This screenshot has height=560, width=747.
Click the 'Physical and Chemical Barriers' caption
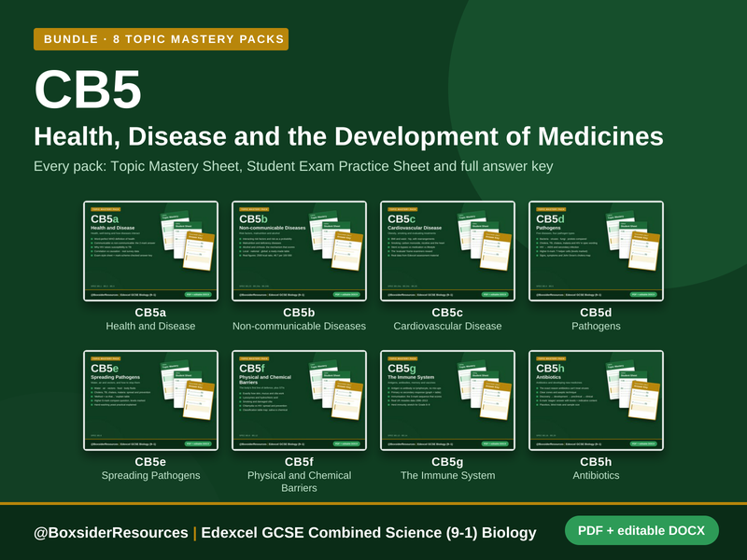[299, 482]
